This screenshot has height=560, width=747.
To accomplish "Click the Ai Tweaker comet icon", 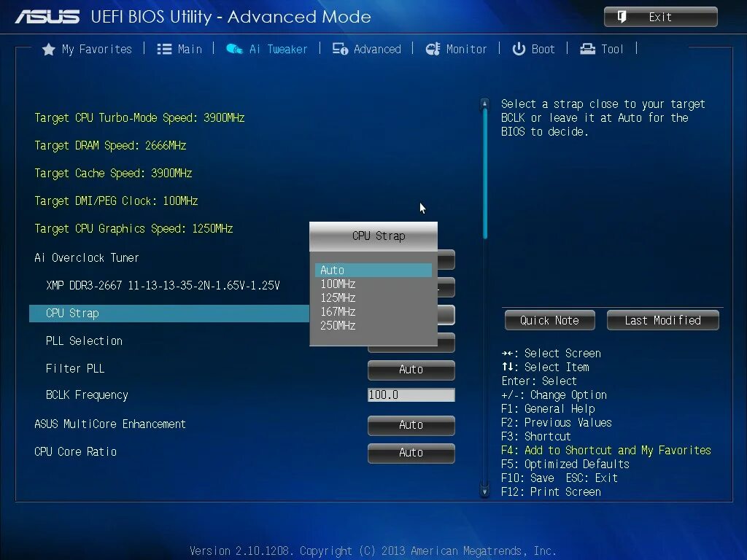I will [x=234, y=49].
